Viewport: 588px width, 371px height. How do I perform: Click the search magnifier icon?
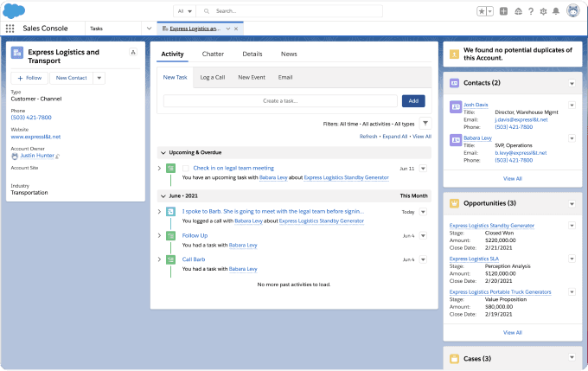pos(207,11)
